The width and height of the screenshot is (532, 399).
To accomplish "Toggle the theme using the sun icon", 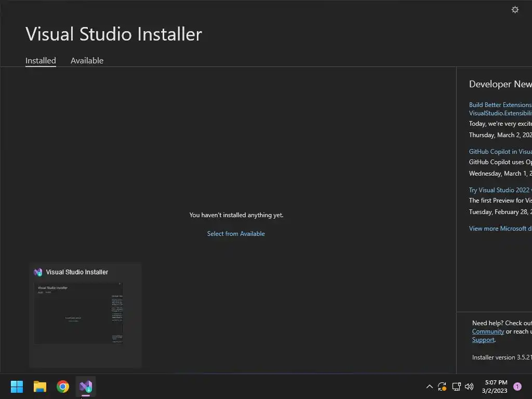I will tap(515, 9).
